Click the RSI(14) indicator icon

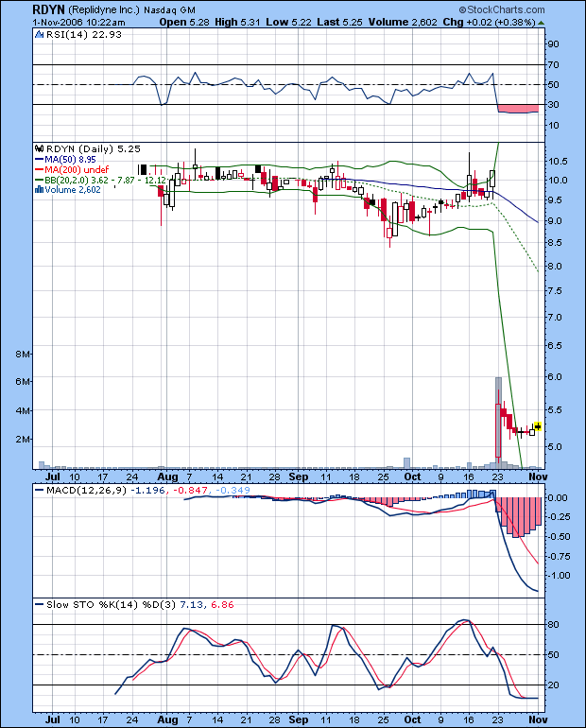40,34
